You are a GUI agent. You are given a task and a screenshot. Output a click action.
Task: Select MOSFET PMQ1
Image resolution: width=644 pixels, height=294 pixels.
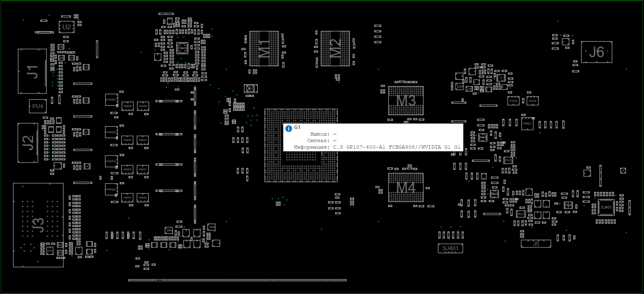point(527,124)
